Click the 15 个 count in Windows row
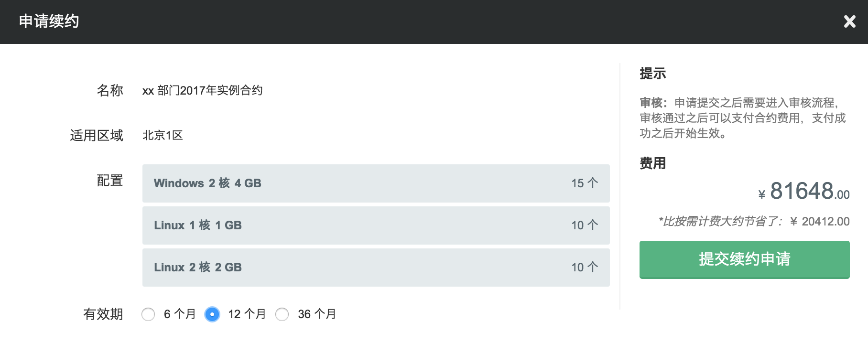868x343 pixels. click(x=584, y=183)
